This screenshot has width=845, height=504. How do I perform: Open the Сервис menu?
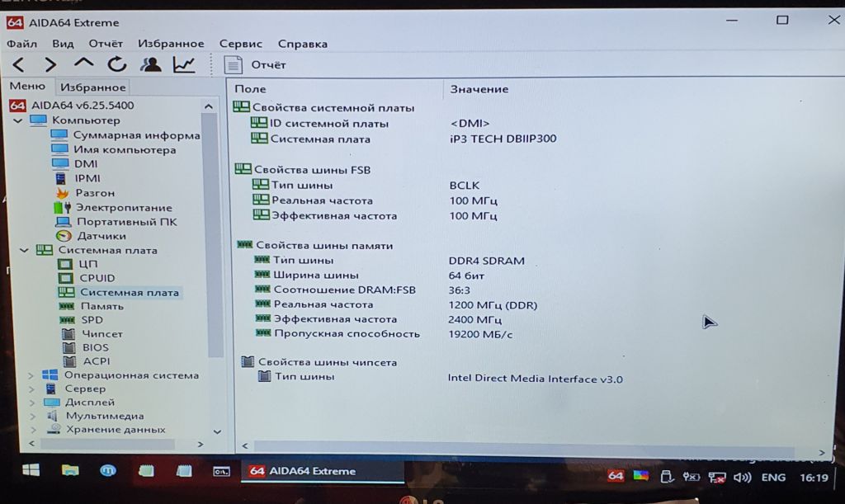click(241, 44)
